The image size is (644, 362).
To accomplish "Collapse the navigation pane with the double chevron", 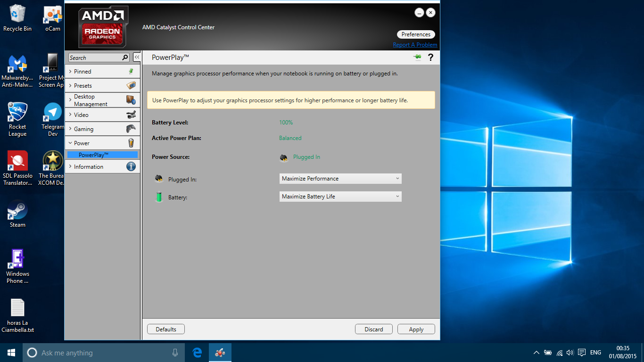I will point(137,56).
